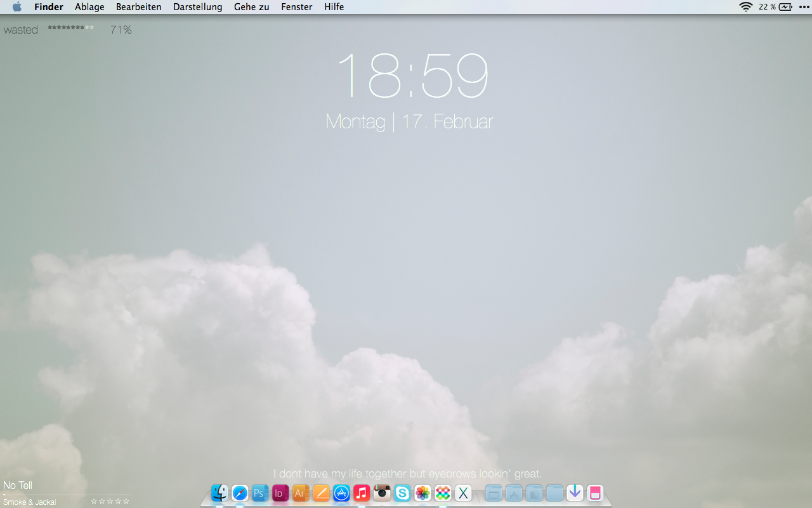Click the song title No Tell
The image size is (812, 508).
[x=18, y=486]
